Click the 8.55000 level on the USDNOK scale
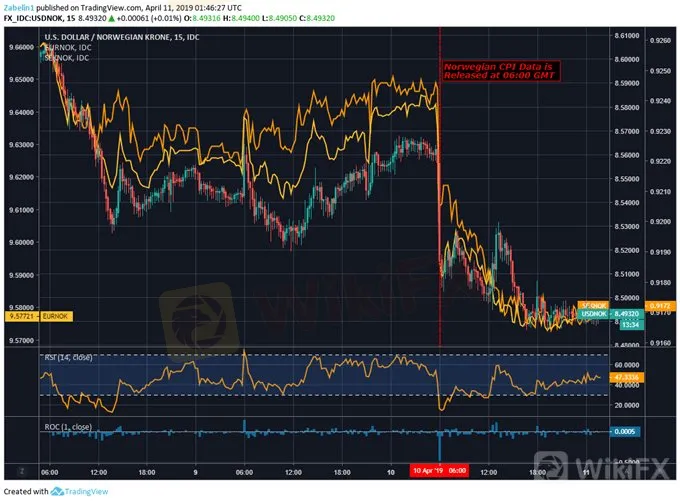The height and width of the screenshot is (502, 680). click(627, 179)
